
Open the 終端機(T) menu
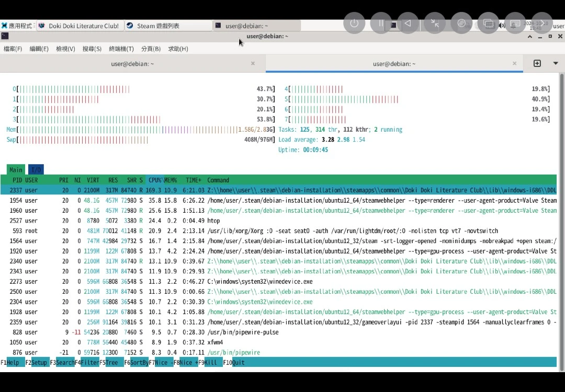[121, 49]
